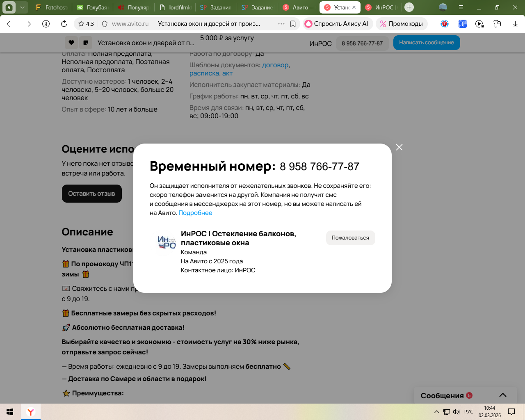The width and height of the screenshot is (525, 420).
Task: Click the 4,3 site rating star
Action: (86, 24)
